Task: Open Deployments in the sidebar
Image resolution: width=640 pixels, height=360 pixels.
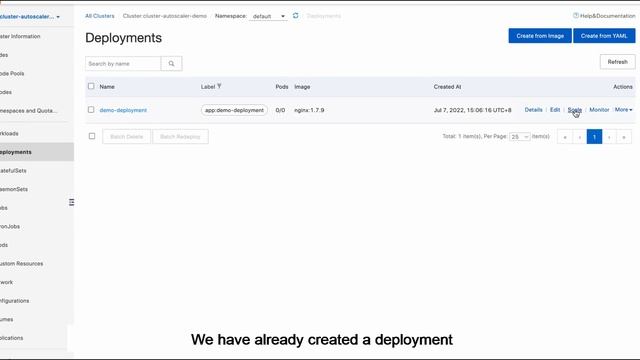Action: (37, 152)
